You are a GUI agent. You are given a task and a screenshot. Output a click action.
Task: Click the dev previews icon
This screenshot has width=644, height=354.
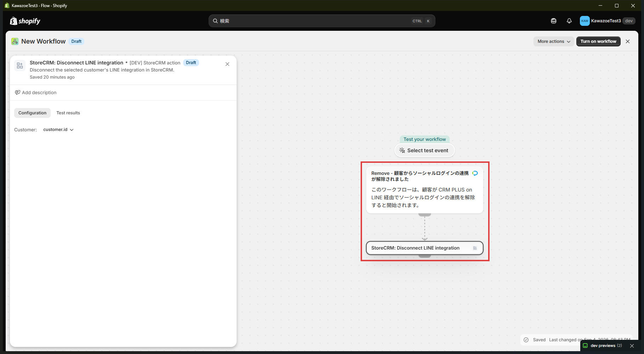click(x=585, y=346)
